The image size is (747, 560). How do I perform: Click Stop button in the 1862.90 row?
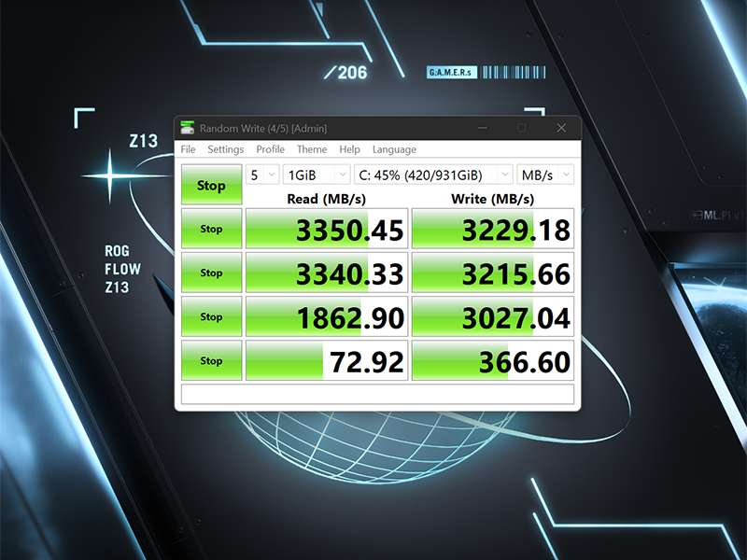pyautogui.click(x=212, y=316)
